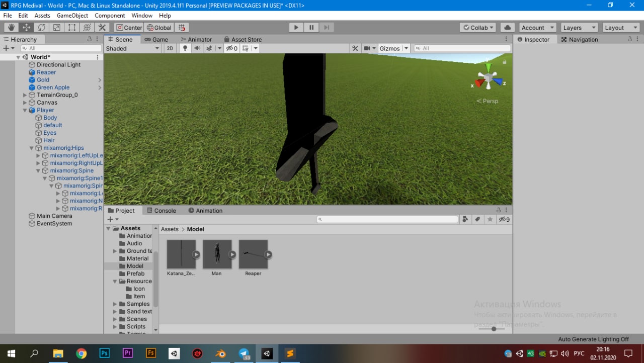Toggle Global/Local handle rotation
The height and width of the screenshot is (363, 644).
click(159, 28)
